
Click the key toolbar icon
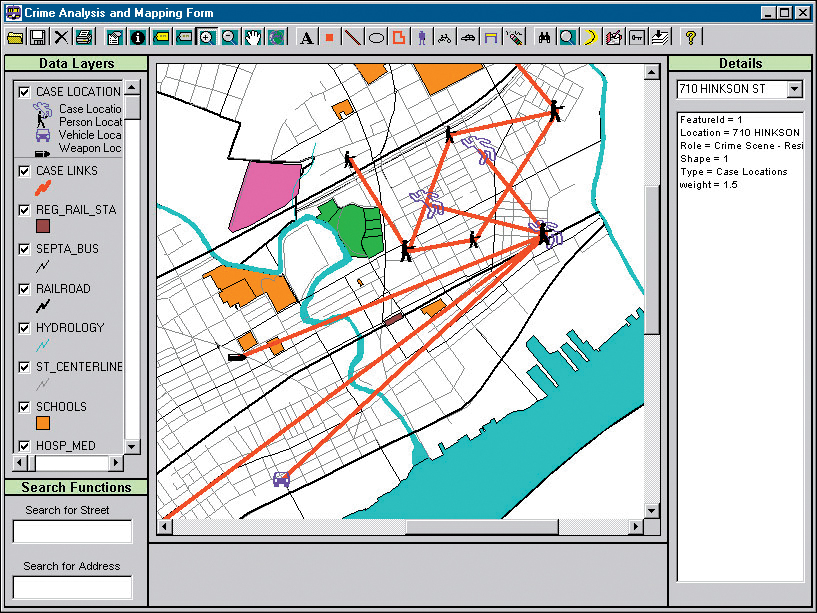[x=637, y=38]
